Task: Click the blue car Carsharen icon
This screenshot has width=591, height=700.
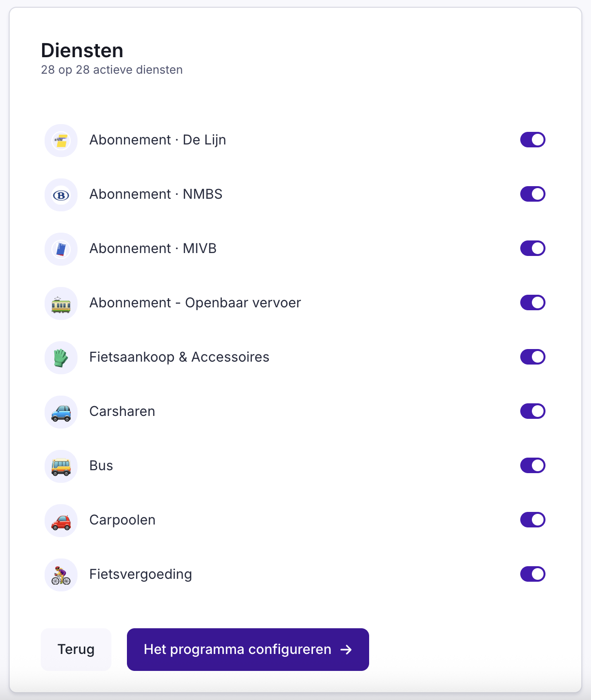Action: click(61, 412)
